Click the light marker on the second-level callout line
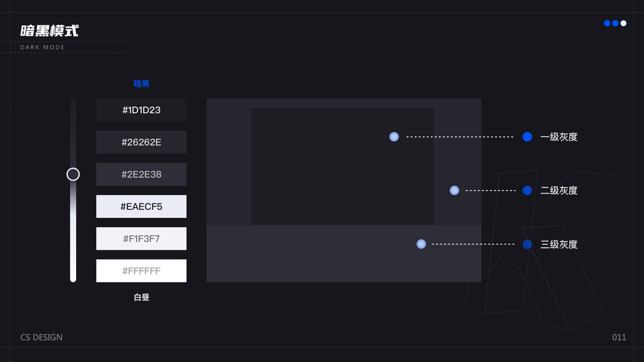The height and width of the screenshot is (362, 644). pyautogui.click(x=454, y=191)
